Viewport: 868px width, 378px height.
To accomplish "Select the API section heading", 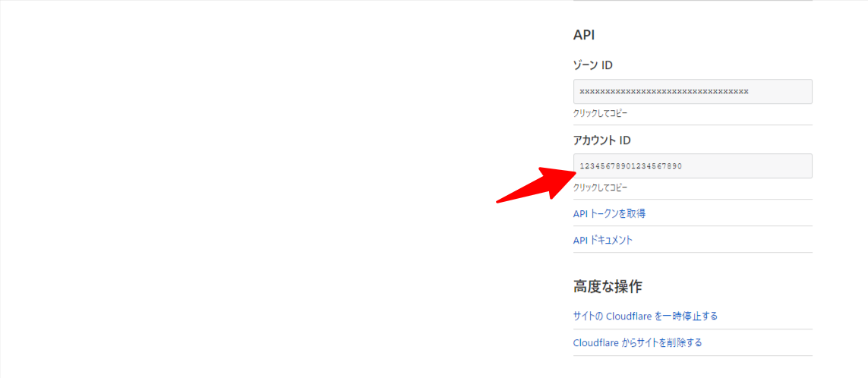I will click(583, 35).
